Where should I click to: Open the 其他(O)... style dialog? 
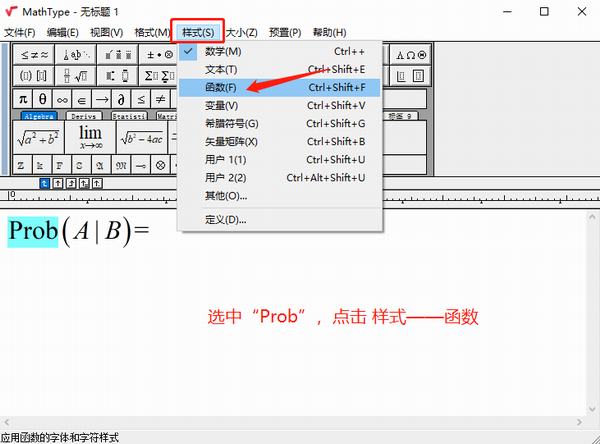[280, 196]
